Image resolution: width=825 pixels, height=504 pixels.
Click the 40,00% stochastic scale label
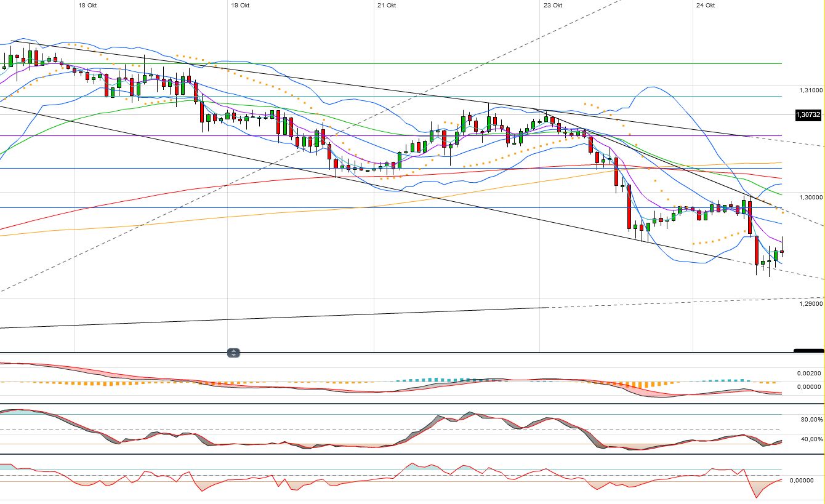tap(811, 439)
